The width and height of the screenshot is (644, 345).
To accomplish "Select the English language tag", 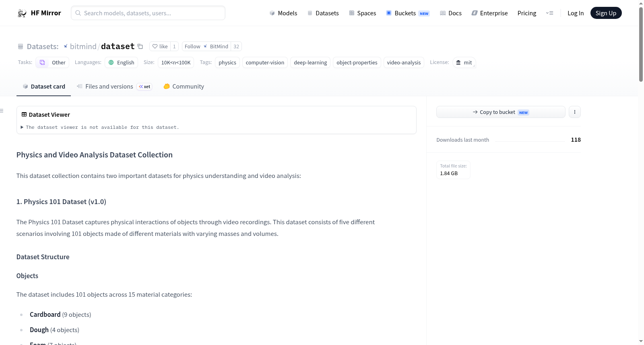I will [121, 62].
